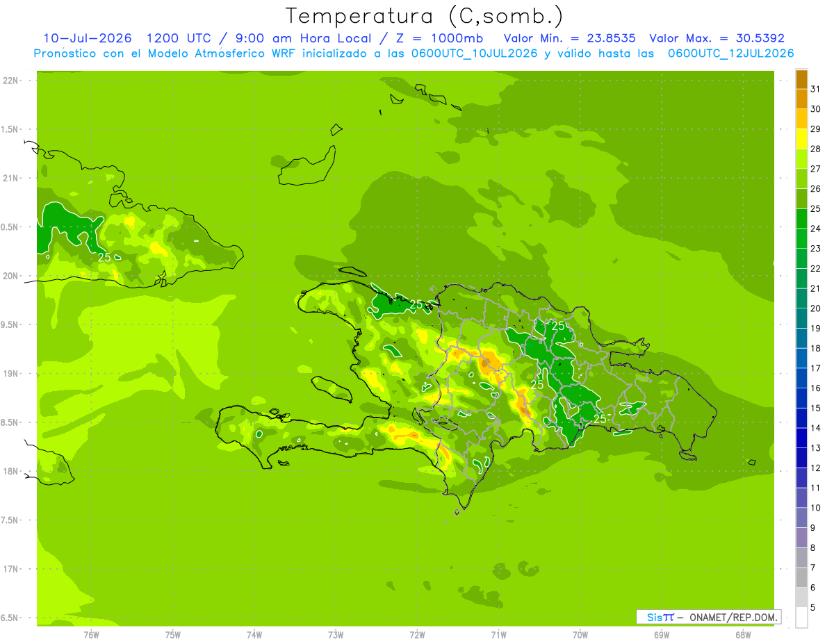Screen dimensions: 834x644
Task: Pick the orange swatch between 30 and 31
Action: coord(801,99)
